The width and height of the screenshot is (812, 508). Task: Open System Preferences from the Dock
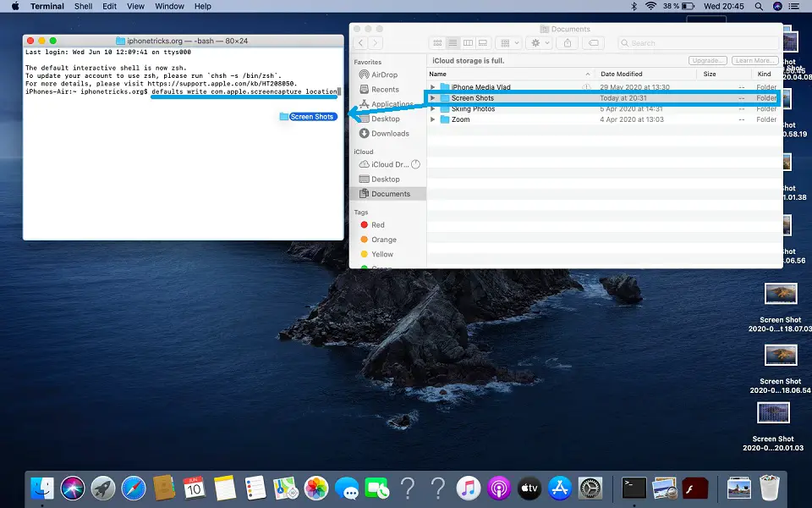coord(589,488)
